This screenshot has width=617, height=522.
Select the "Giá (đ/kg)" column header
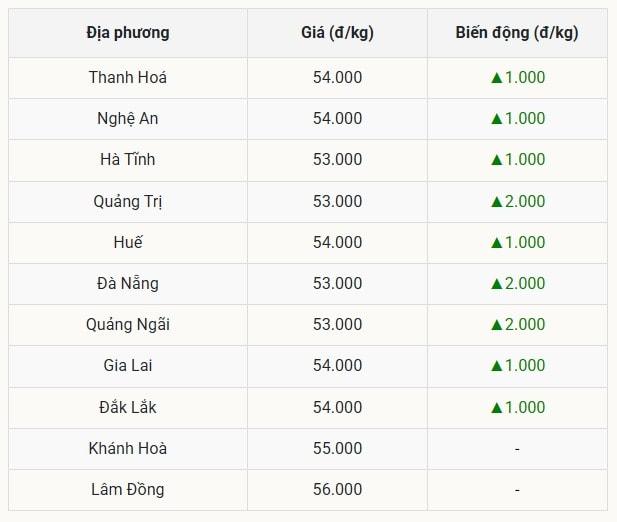pyautogui.click(x=337, y=33)
